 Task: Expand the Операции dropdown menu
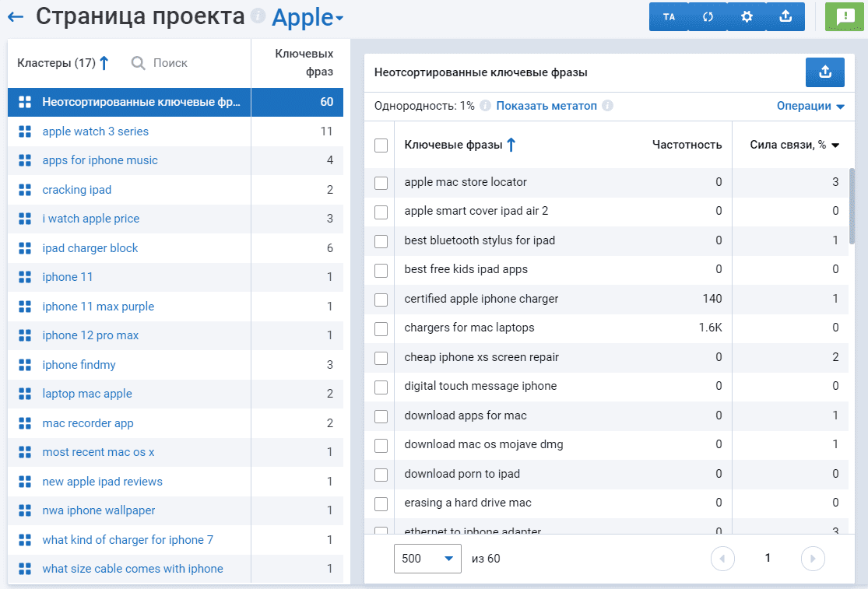tap(810, 106)
